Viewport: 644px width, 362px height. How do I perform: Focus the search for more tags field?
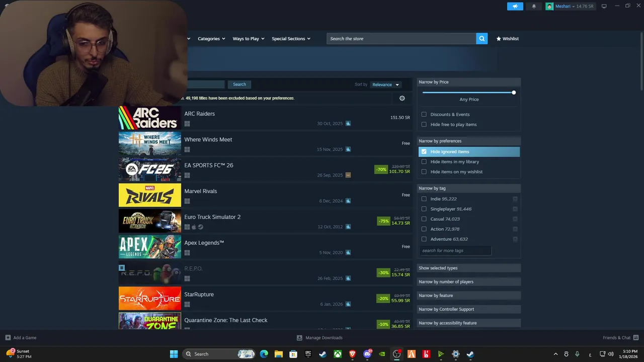(x=455, y=250)
